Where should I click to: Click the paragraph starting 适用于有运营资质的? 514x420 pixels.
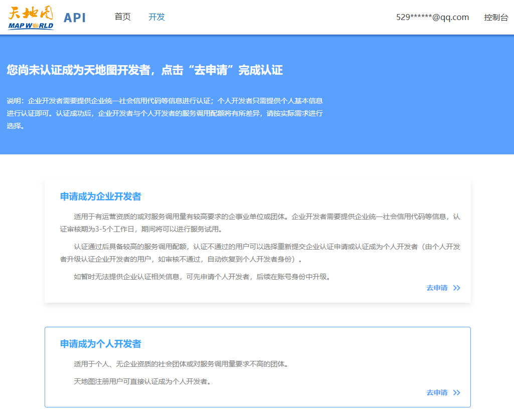[260, 223]
